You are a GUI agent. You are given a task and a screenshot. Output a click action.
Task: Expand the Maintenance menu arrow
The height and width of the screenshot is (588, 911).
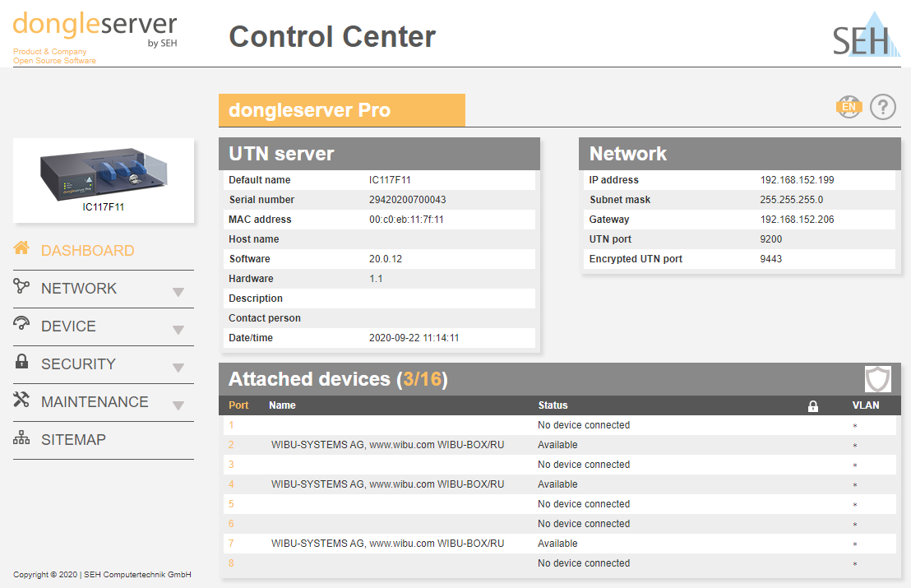click(178, 405)
